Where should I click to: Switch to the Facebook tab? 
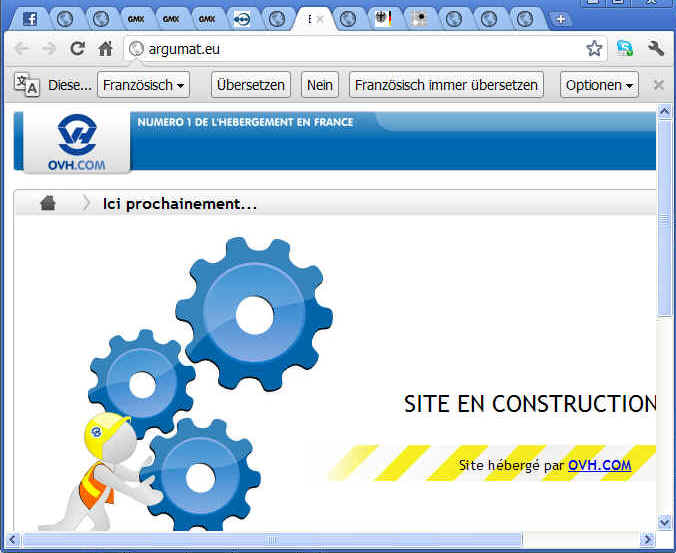[30, 19]
